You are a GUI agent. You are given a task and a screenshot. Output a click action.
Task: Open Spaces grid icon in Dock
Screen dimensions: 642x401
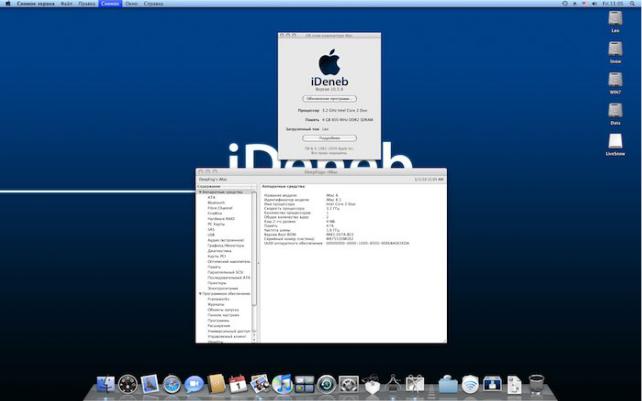305,384
